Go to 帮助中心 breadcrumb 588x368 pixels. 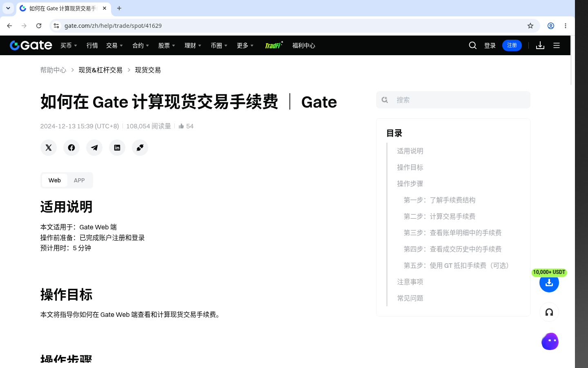pyautogui.click(x=53, y=70)
